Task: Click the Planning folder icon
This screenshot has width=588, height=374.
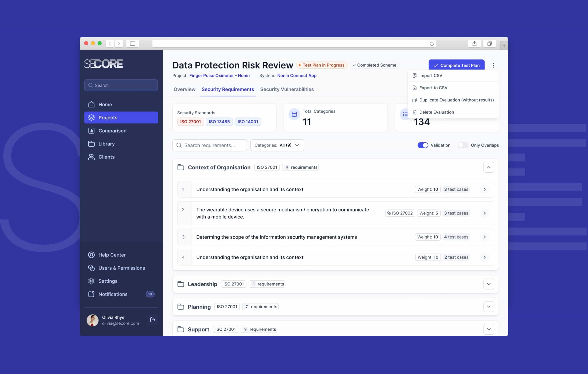Action: (x=181, y=307)
